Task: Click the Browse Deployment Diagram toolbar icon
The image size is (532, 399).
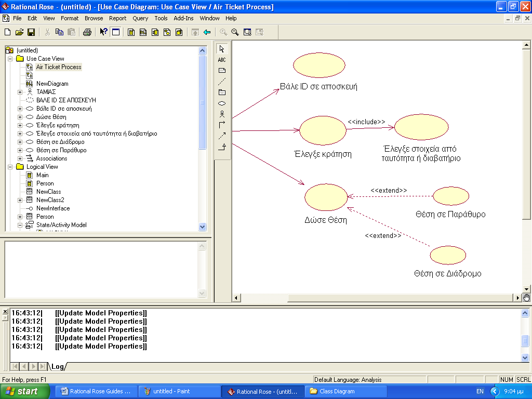Action: [179, 32]
